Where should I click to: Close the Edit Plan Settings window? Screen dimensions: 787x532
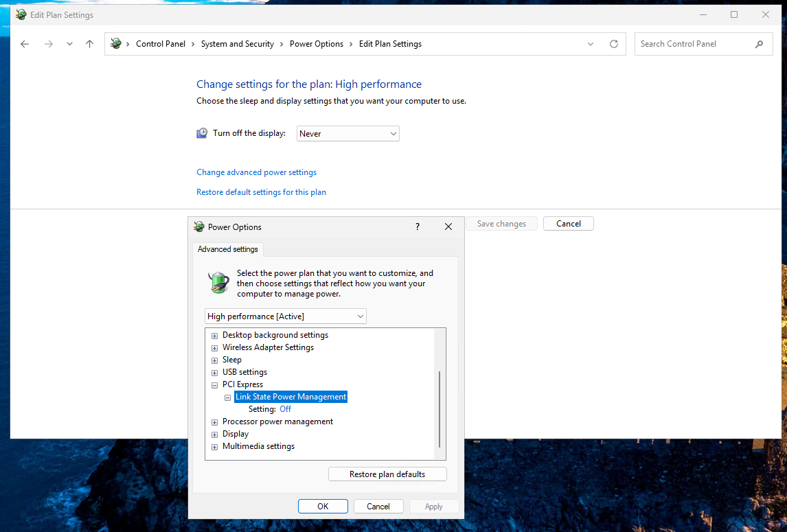pyautogui.click(x=766, y=14)
